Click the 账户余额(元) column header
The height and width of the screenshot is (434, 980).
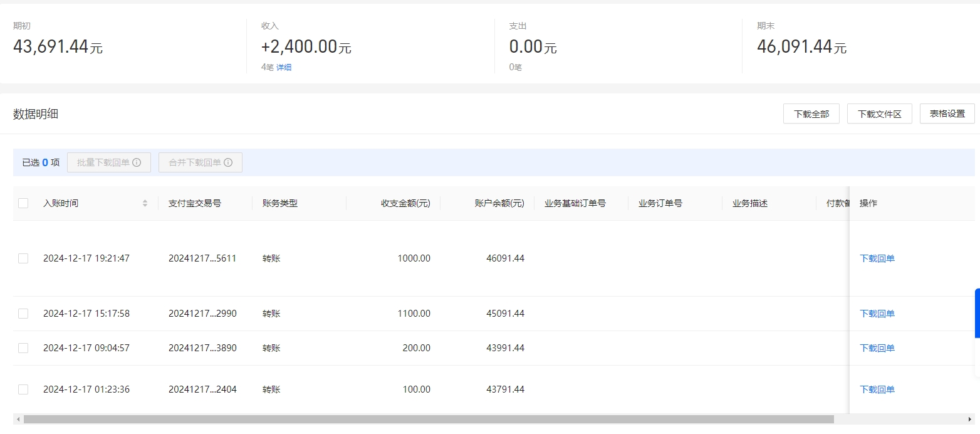pos(499,203)
